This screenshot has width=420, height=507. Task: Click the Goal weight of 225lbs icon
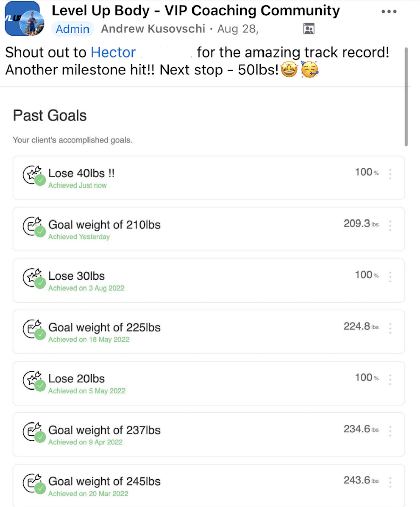34,329
